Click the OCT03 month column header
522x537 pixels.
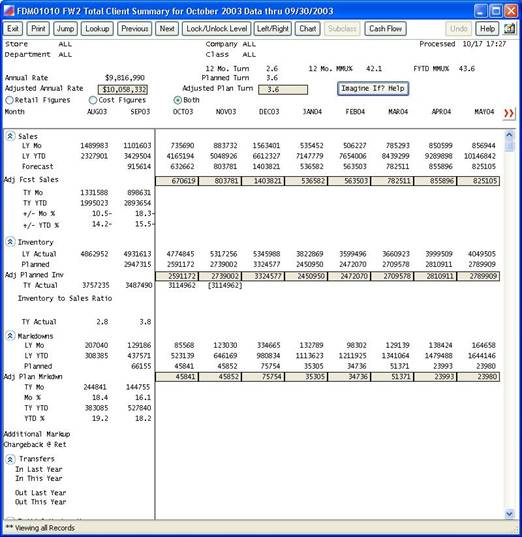pos(183,112)
